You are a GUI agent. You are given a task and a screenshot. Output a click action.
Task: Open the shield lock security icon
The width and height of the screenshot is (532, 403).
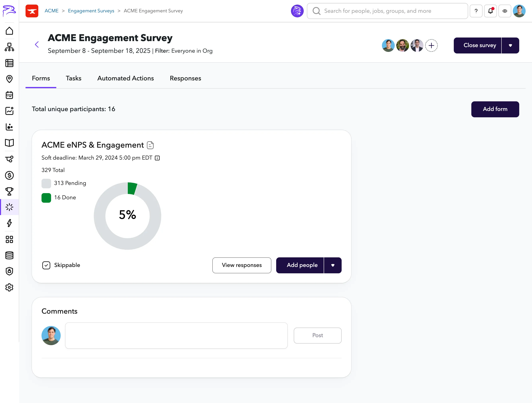pyautogui.click(x=9, y=271)
